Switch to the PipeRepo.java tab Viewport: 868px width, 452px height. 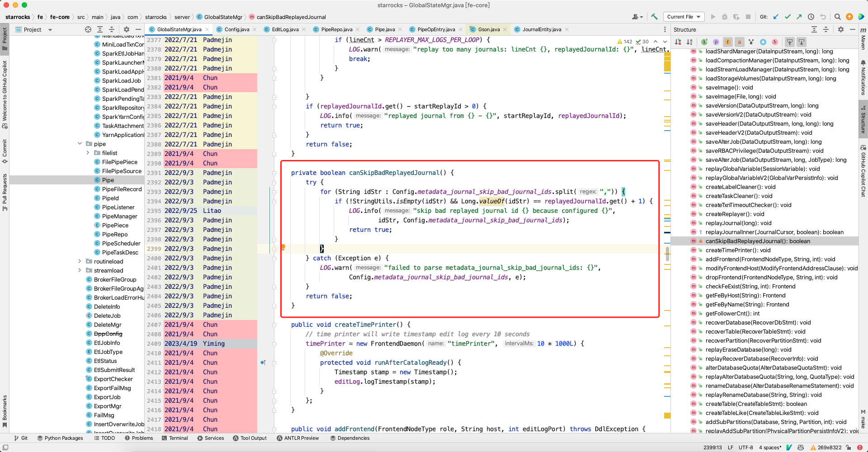336,29
